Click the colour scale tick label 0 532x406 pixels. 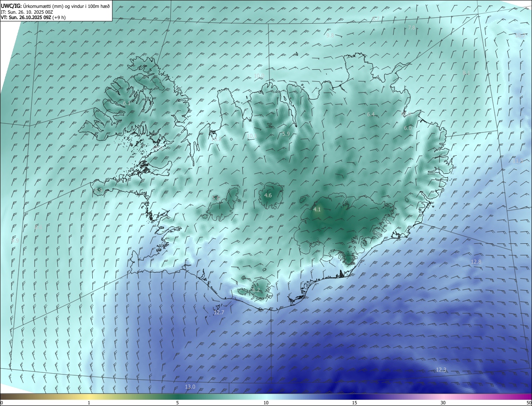pyautogui.click(x=2, y=403)
